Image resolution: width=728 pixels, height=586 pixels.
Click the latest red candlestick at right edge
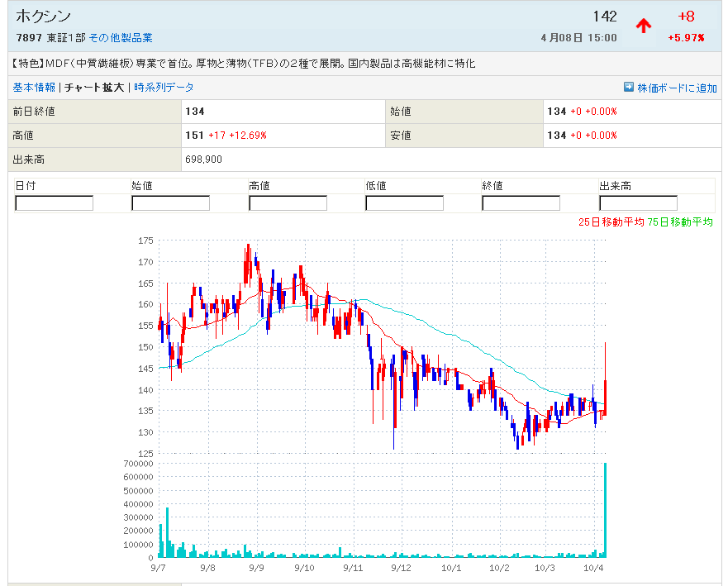pyautogui.click(x=606, y=393)
